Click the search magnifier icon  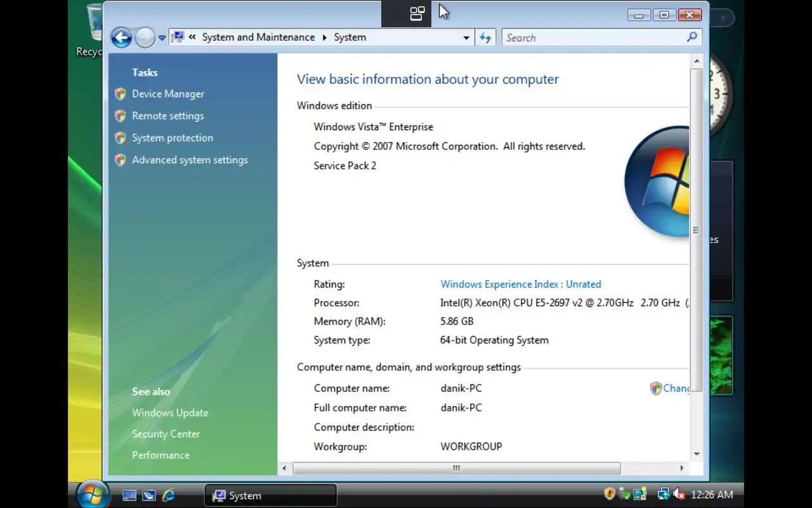tap(692, 37)
